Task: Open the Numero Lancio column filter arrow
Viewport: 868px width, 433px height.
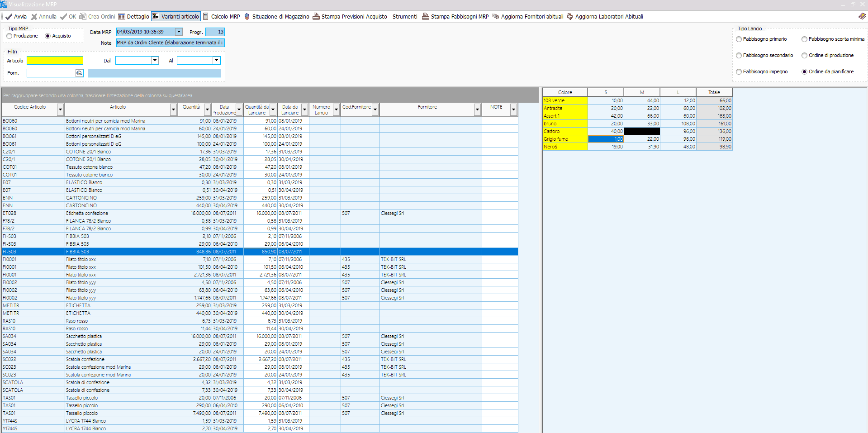Action: click(337, 109)
